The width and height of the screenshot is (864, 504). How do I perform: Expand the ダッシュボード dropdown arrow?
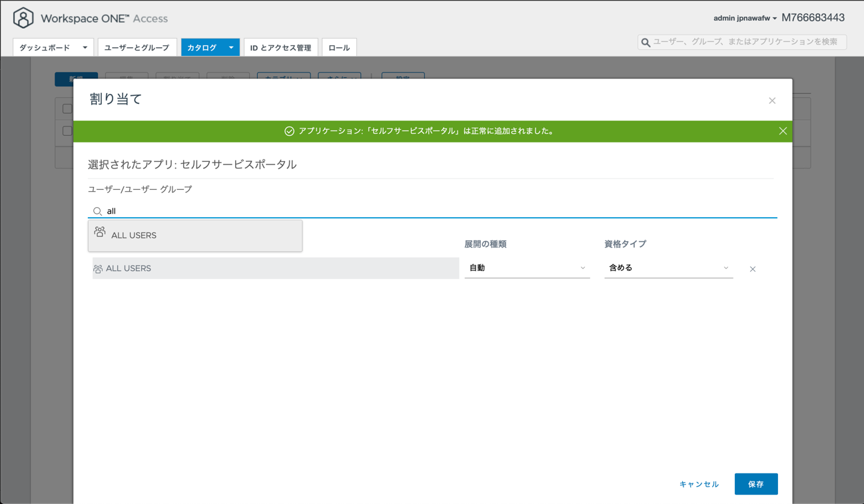point(85,48)
